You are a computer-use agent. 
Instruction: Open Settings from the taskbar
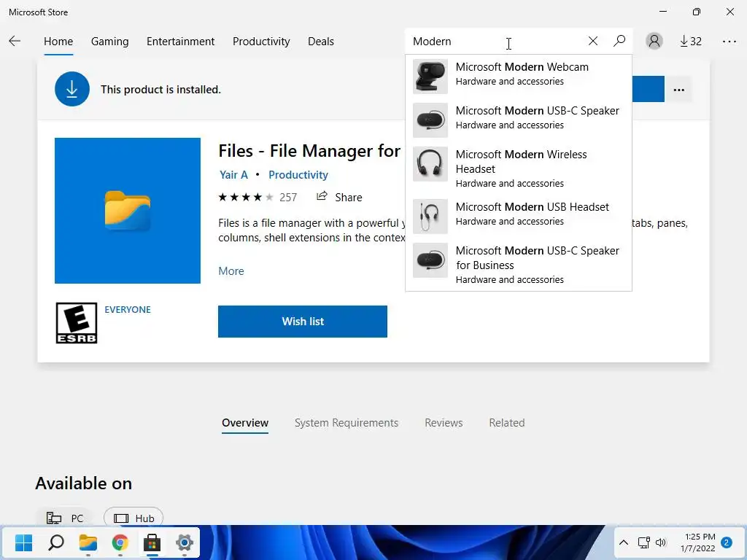pos(185,542)
